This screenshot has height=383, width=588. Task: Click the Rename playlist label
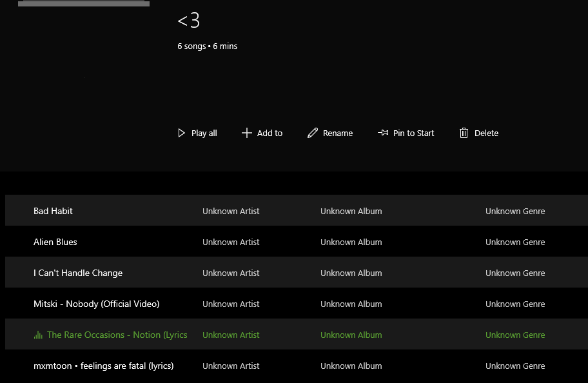(337, 133)
